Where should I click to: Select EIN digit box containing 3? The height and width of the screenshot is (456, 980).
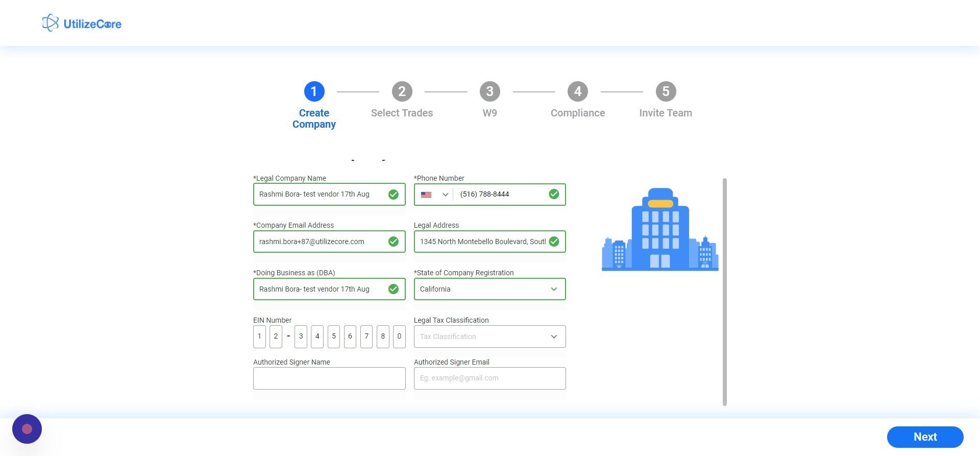[x=301, y=337]
